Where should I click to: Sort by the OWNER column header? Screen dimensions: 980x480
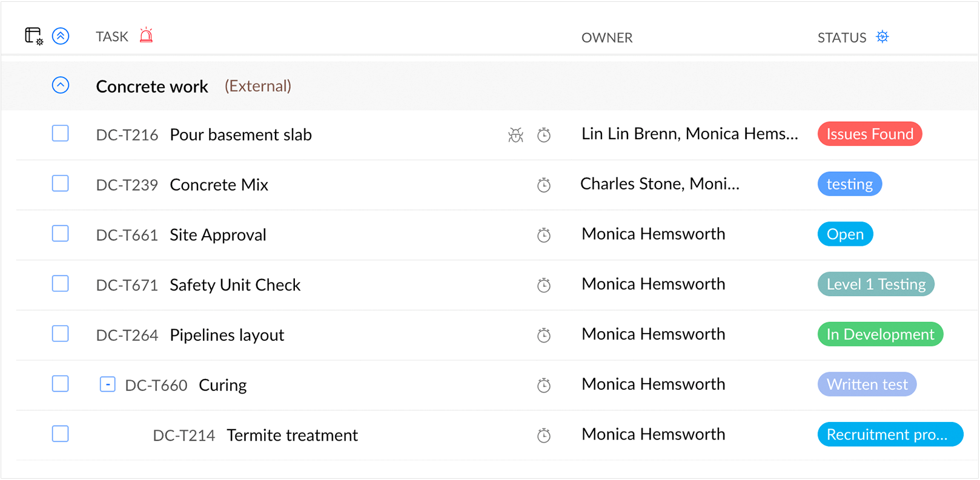coord(607,38)
